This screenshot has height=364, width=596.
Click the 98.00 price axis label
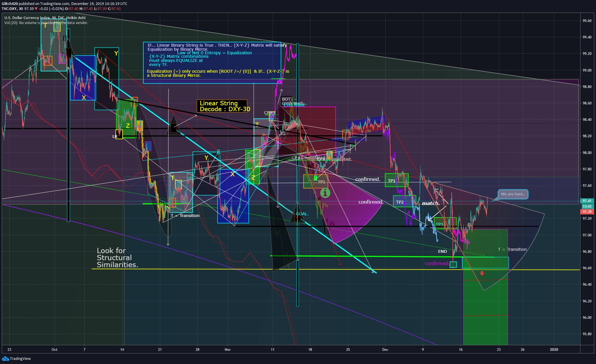(x=587, y=153)
